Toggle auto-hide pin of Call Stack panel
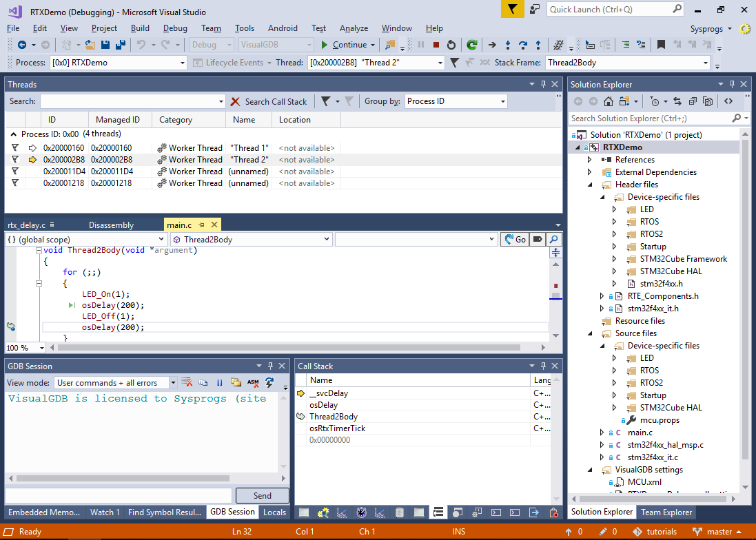 pyautogui.click(x=543, y=366)
